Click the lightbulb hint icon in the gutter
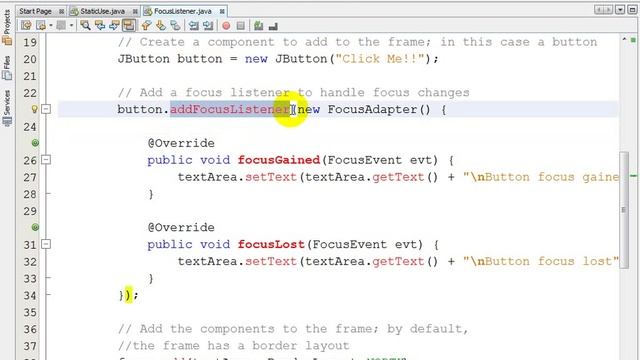Viewport: 640px width, 360px height. pos(35,109)
